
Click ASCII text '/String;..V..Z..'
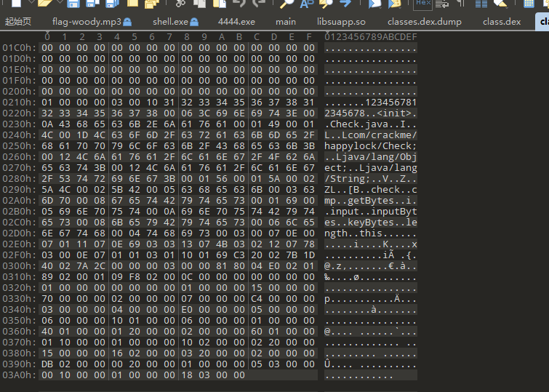[x=370, y=179]
